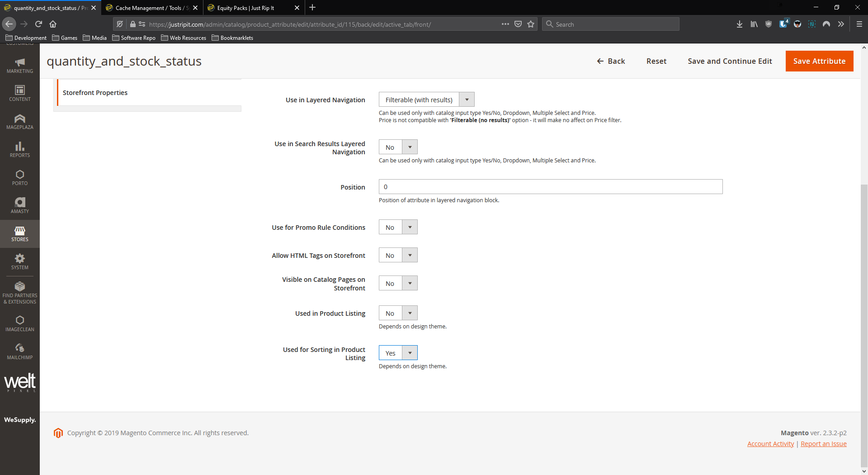Screen dimensions: 868x475
Task: Click the browser Search box
Action: (610, 24)
